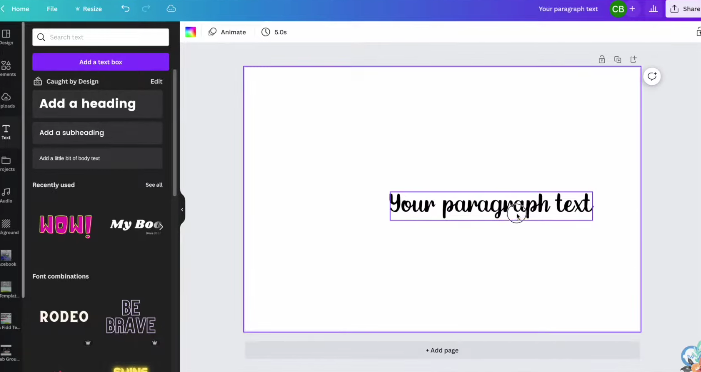Open the Resize menu

[89, 8]
